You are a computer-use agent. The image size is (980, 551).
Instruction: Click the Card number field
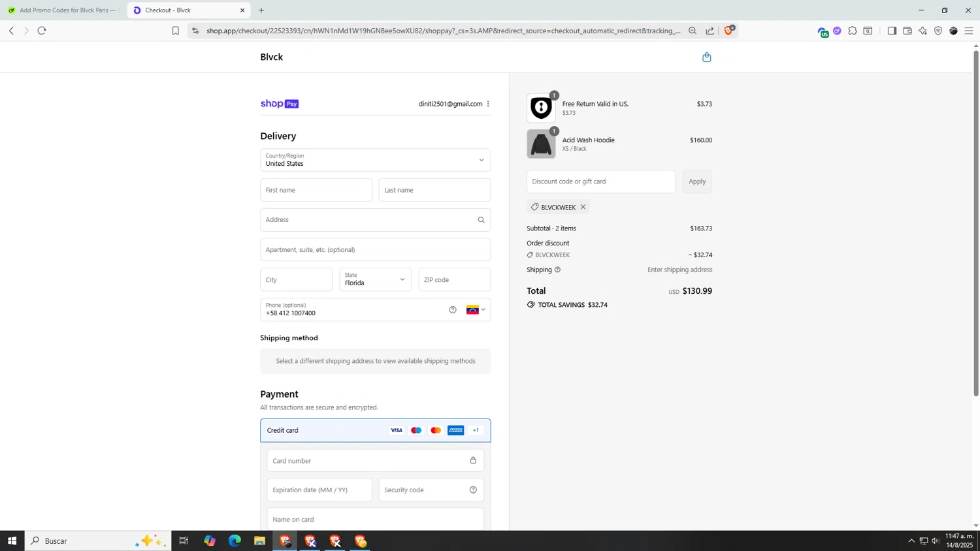(376, 460)
